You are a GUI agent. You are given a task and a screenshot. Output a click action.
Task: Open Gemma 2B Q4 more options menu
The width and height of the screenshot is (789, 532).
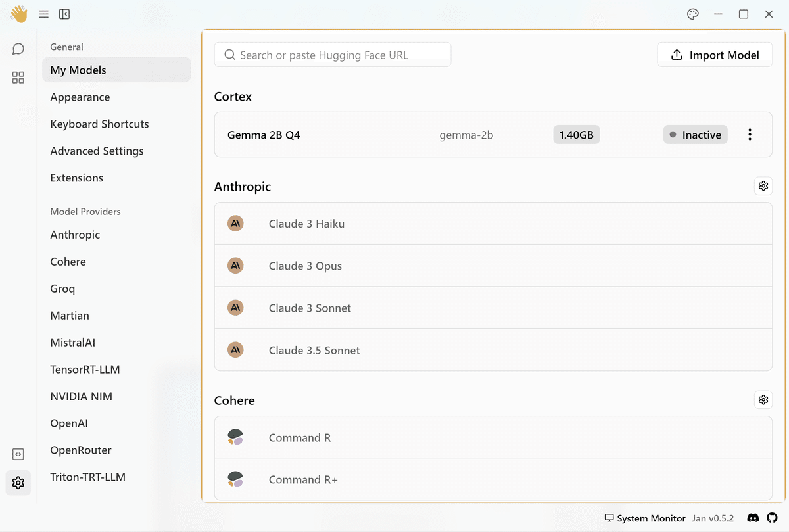coord(750,135)
